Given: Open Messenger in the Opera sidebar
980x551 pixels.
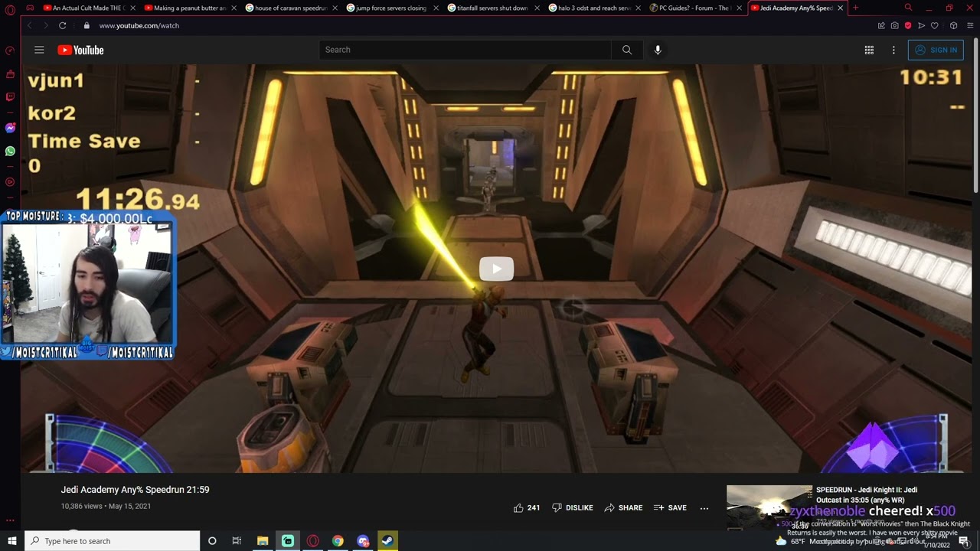Looking at the screenshot, I should (x=10, y=128).
